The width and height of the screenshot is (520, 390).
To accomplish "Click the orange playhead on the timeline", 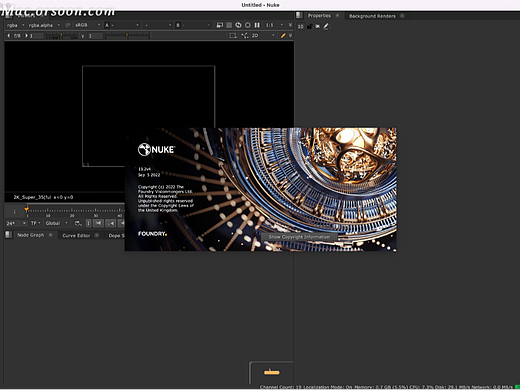I will pos(26,209).
